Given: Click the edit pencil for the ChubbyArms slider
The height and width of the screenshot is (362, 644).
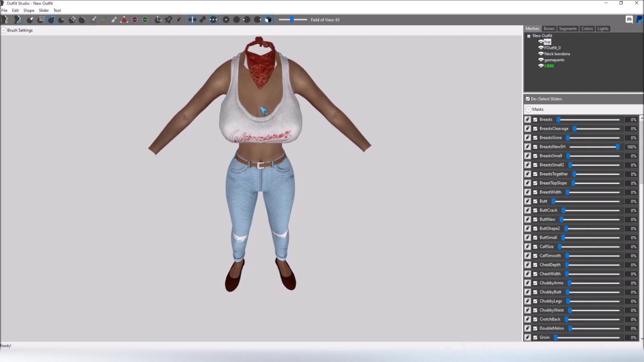Looking at the screenshot, I should pos(527,283).
